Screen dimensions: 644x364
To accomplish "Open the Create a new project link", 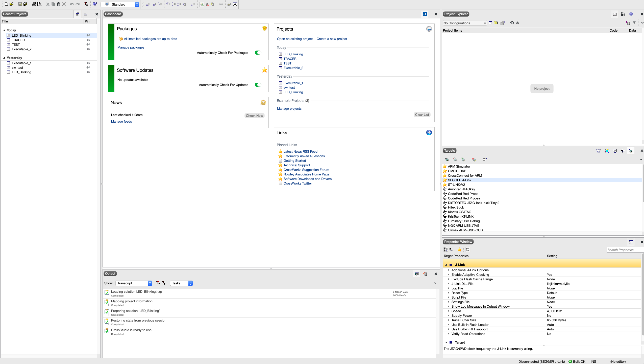I will [x=332, y=39].
